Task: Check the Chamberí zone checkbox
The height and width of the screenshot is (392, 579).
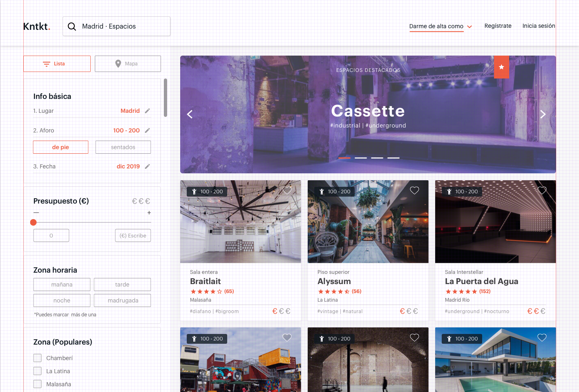Action: tap(38, 358)
